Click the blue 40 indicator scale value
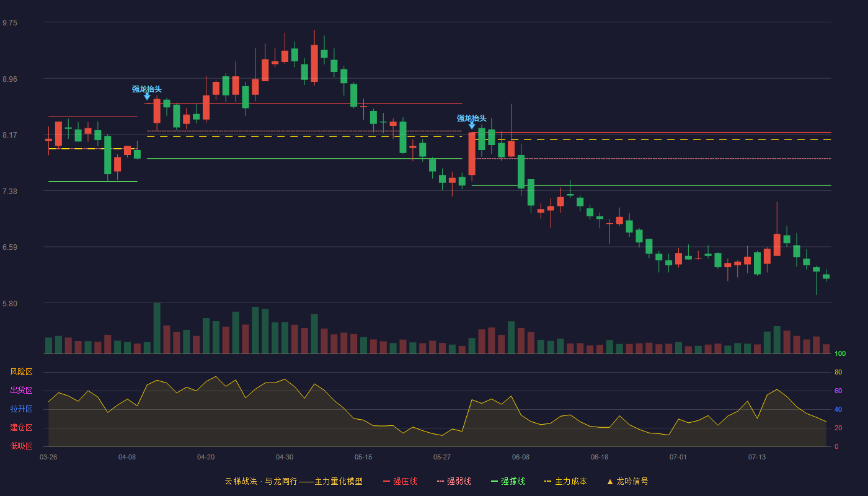The image size is (868, 496). pos(838,410)
